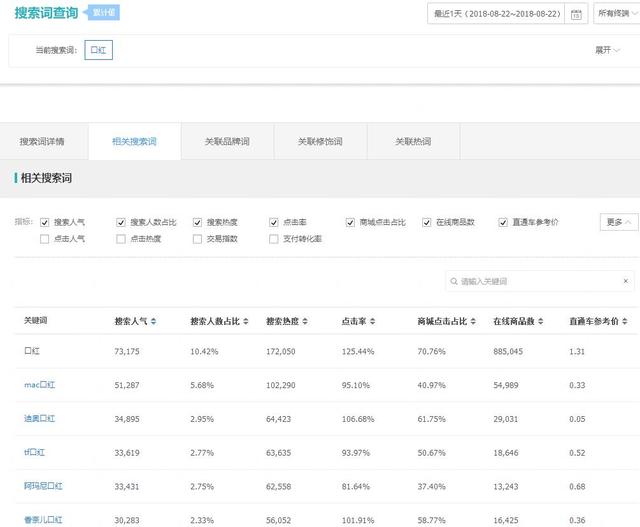Uncheck the 商城点击占比 indicator
Screen dimensions: 640x527
[x=350, y=222]
